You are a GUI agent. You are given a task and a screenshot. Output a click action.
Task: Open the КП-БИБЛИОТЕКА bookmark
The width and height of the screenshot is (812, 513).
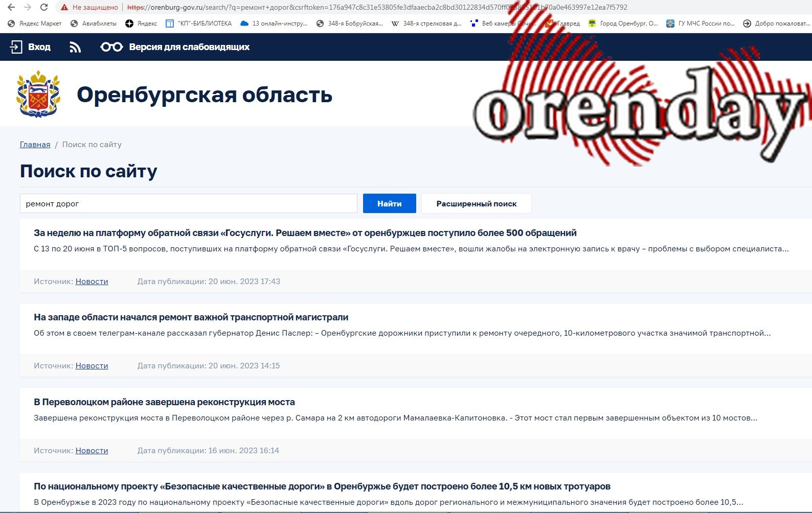(x=199, y=24)
